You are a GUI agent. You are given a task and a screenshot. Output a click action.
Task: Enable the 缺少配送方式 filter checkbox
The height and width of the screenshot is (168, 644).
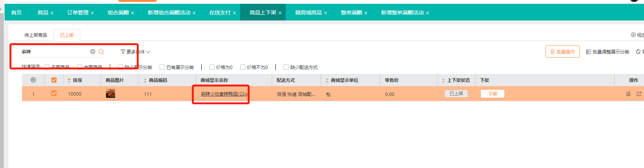tap(286, 67)
